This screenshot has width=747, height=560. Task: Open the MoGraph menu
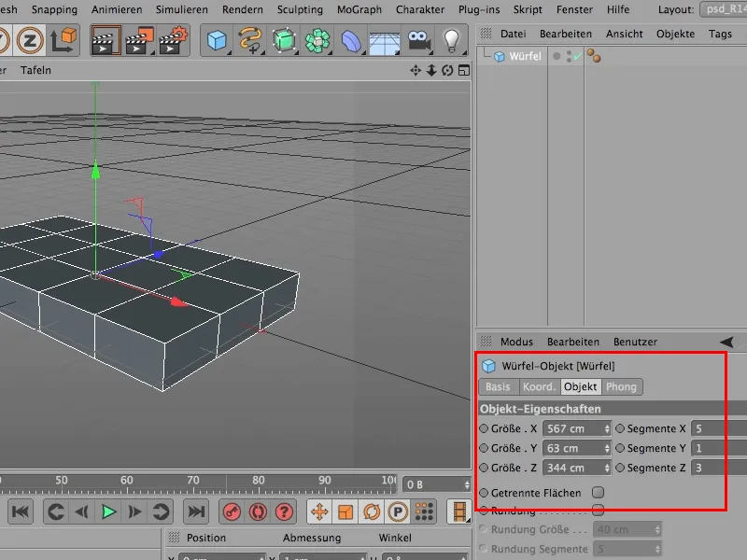359,9
